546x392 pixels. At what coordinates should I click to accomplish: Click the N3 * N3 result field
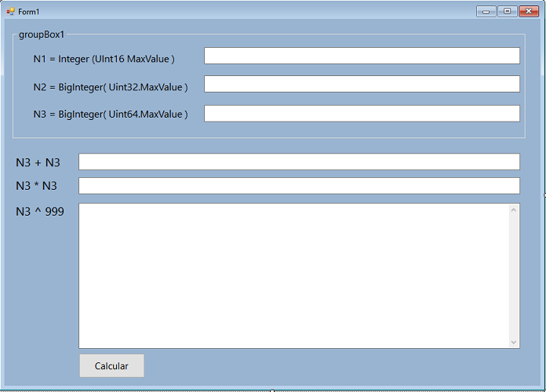click(299, 186)
